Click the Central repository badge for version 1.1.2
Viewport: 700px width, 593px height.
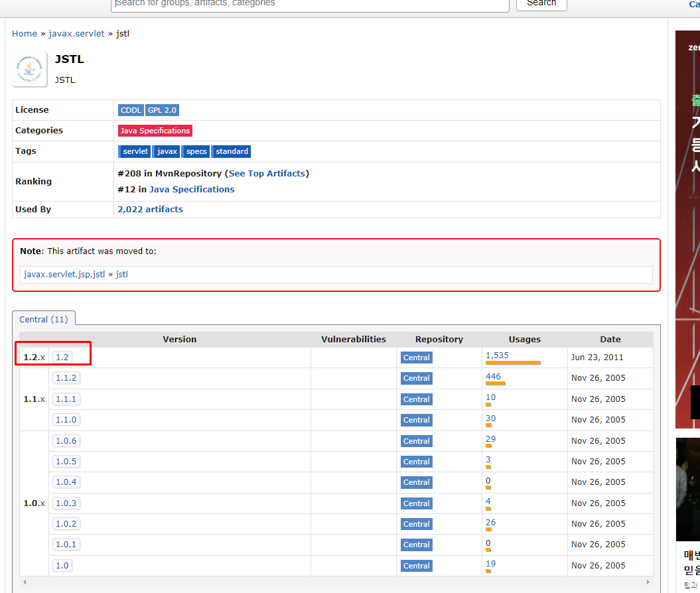pos(417,378)
